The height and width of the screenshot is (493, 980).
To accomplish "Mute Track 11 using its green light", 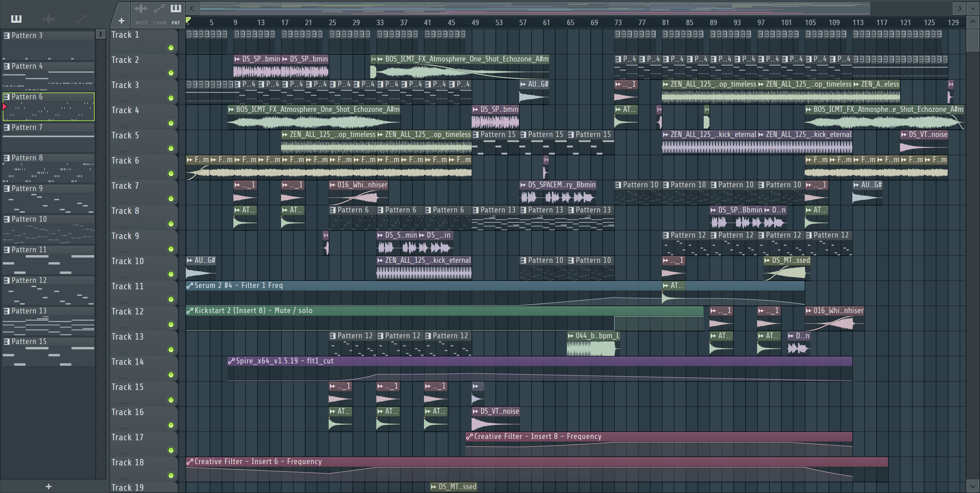I will tap(171, 299).
